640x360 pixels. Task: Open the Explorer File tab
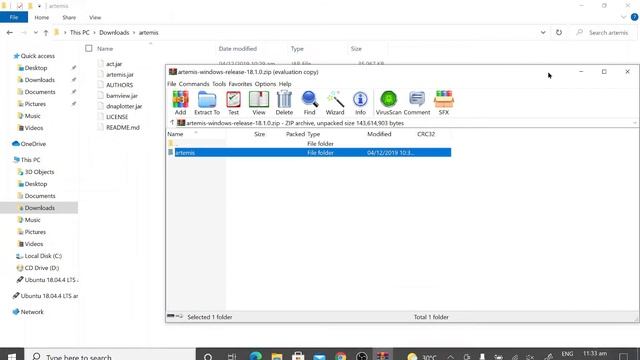14,17
